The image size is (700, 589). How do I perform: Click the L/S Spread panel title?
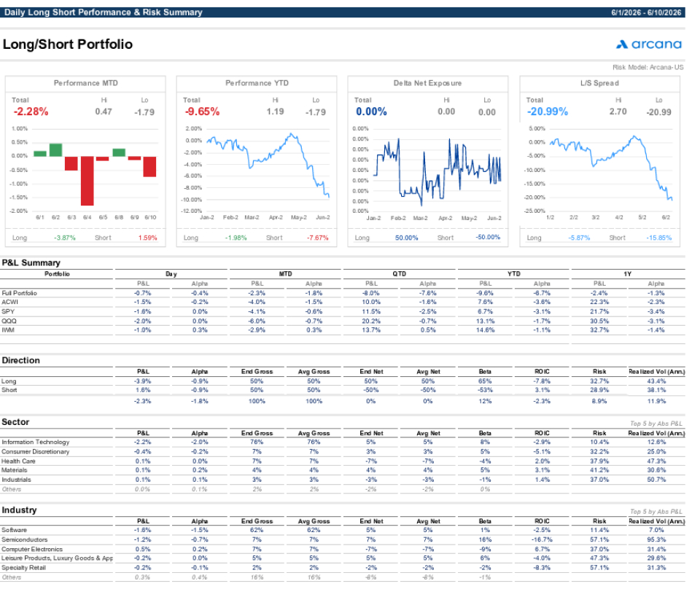[x=599, y=83]
